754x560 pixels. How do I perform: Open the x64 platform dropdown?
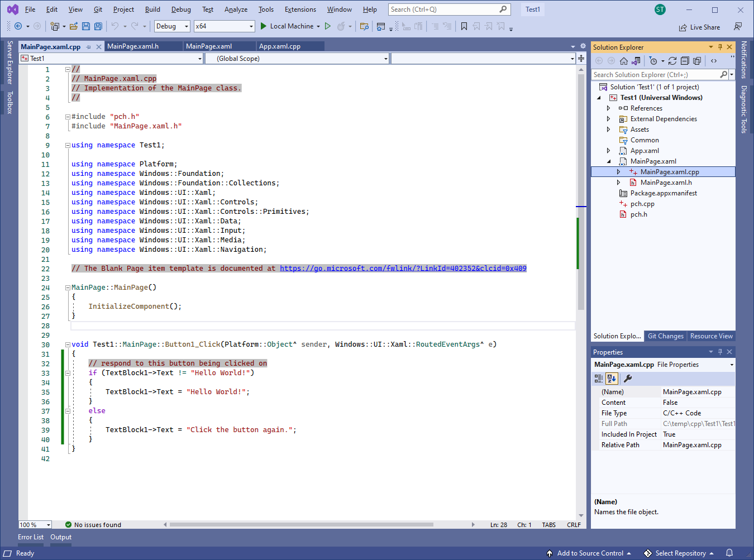pyautogui.click(x=224, y=26)
